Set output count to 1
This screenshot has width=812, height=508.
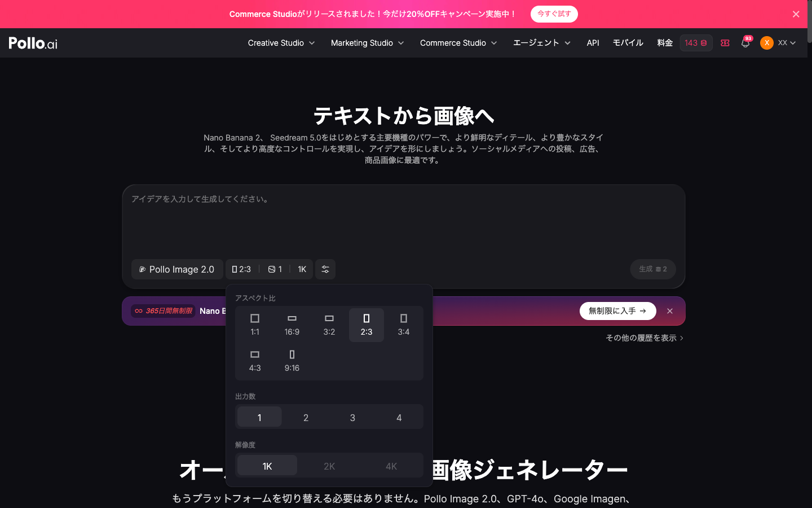click(x=259, y=417)
